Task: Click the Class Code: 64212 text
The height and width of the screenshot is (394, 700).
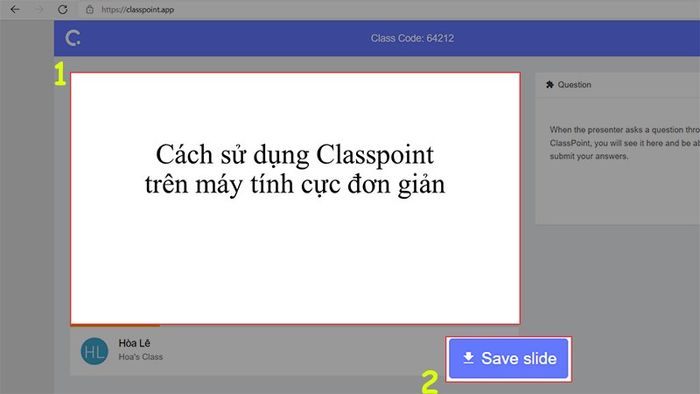Action: coord(412,38)
